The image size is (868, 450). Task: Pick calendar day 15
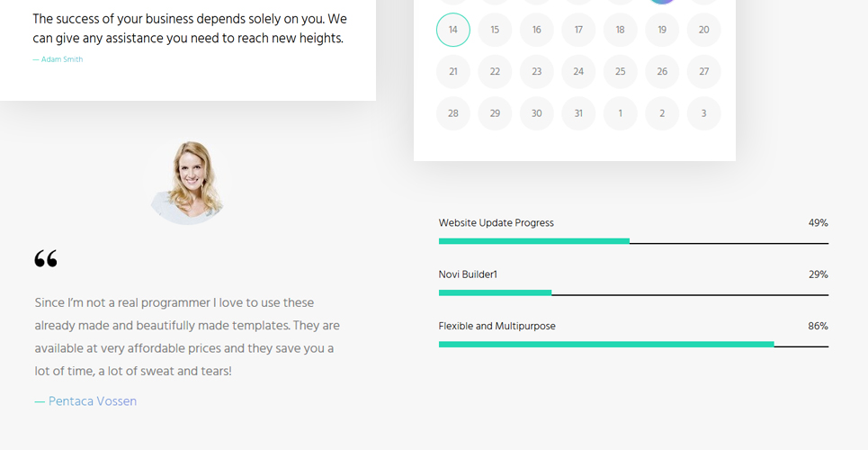coord(495,30)
